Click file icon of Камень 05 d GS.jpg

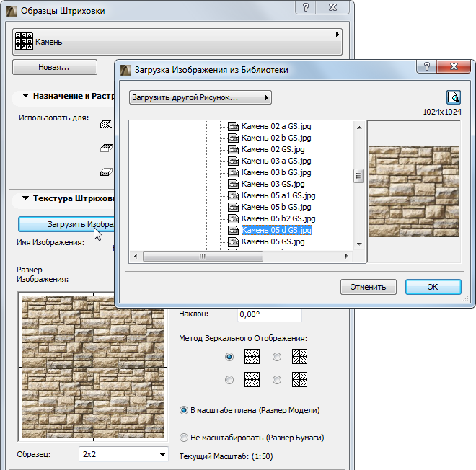[233, 230]
